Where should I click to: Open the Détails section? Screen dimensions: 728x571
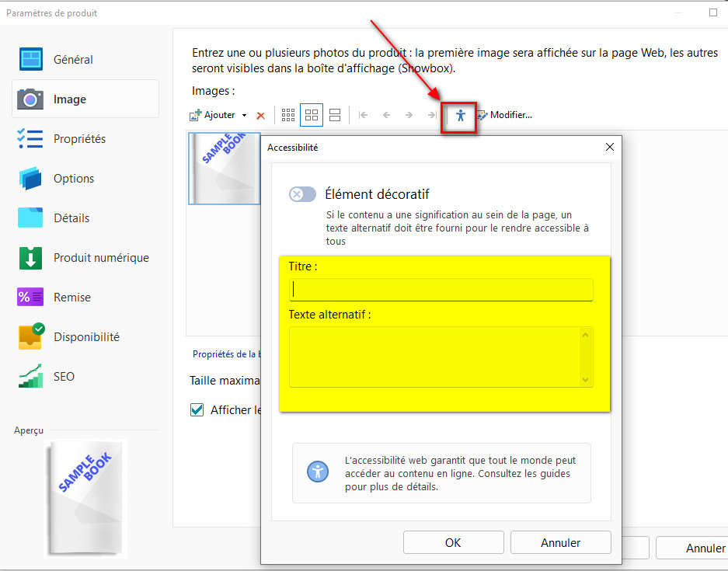(x=85, y=218)
